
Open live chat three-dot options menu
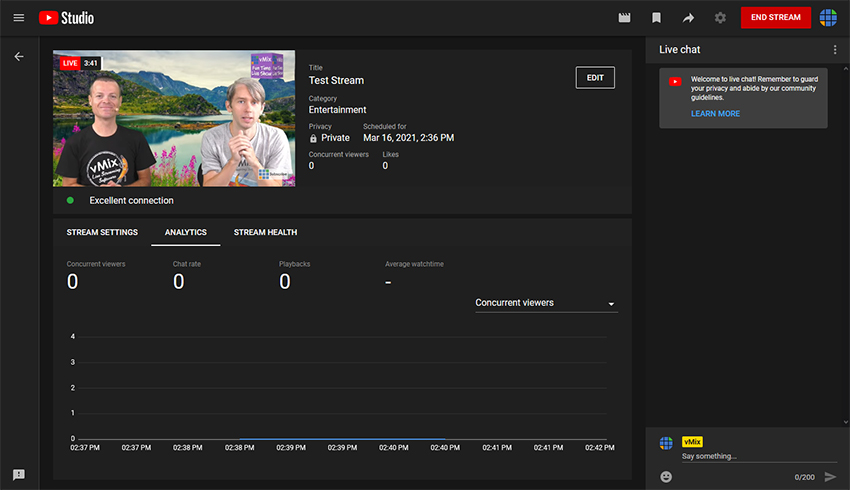click(835, 50)
